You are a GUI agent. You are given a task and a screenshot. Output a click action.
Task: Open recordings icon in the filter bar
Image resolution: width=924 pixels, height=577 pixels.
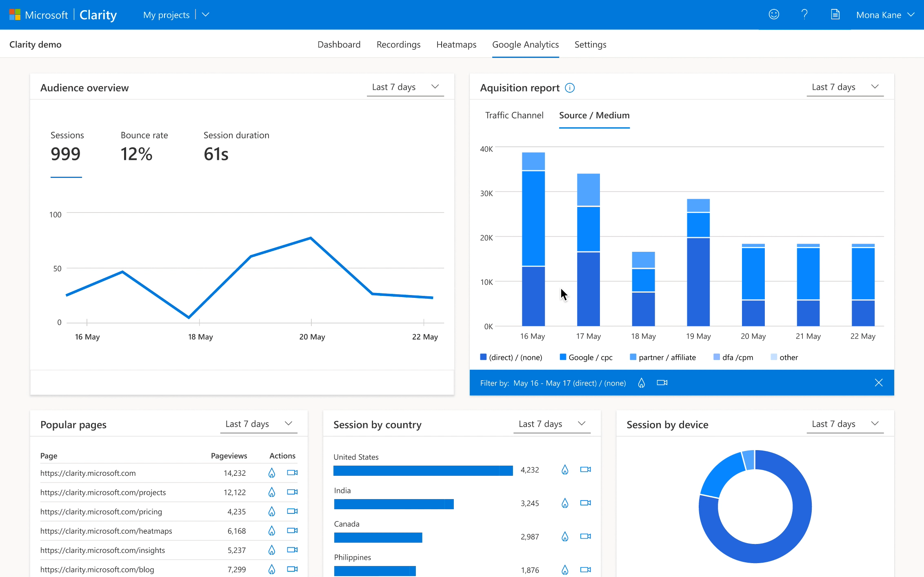click(662, 383)
